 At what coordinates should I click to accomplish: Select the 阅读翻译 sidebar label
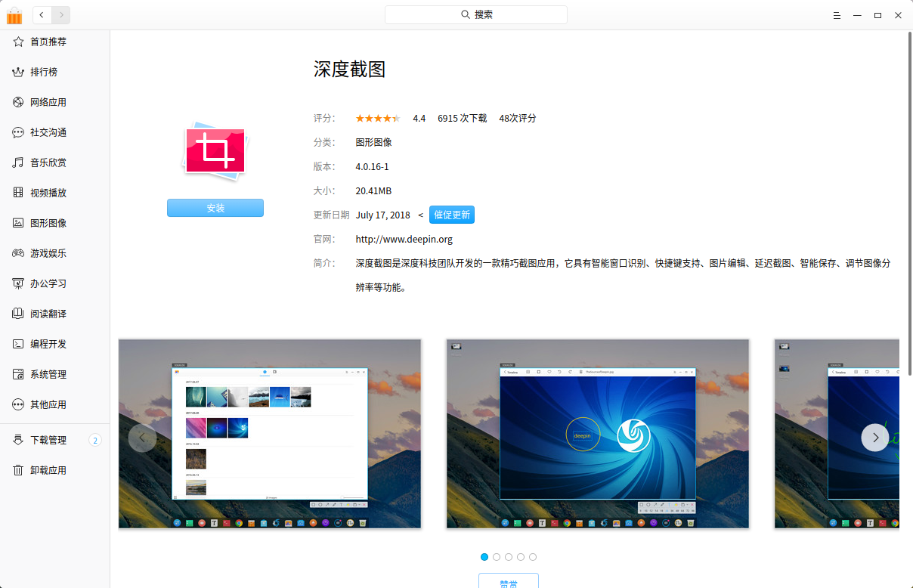pos(48,314)
